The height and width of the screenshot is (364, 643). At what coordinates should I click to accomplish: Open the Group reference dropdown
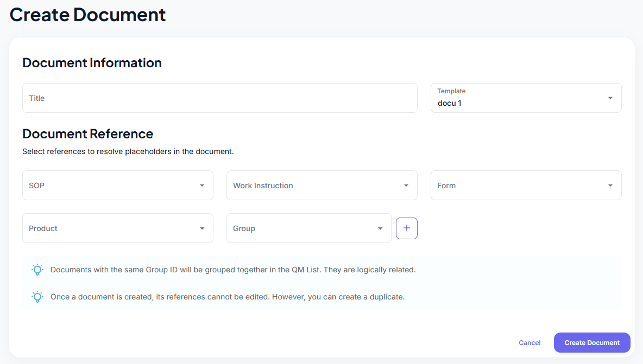click(308, 228)
